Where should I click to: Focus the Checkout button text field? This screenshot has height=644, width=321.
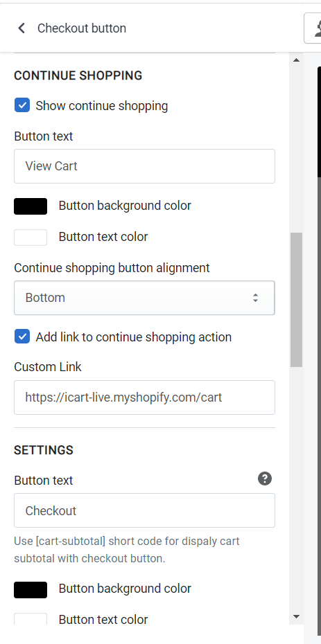click(144, 510)
